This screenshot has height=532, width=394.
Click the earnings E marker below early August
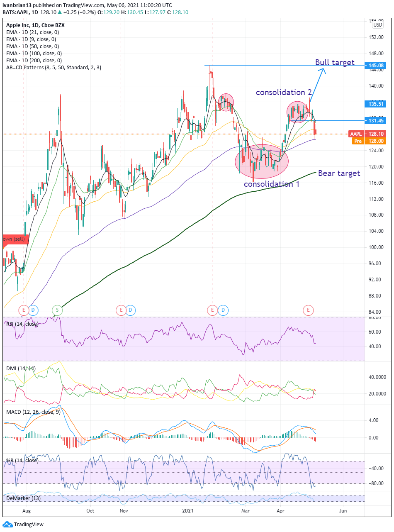(24, 310)
